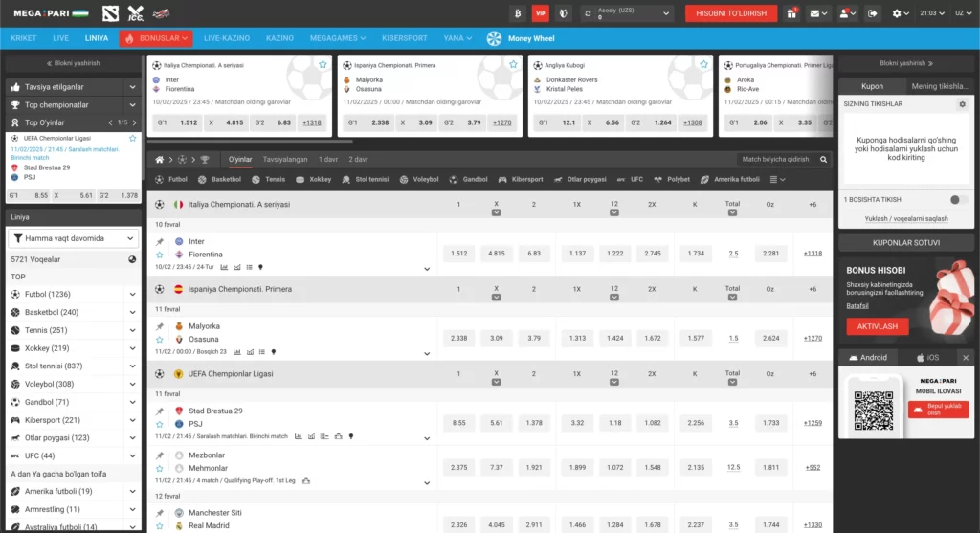Click the trophy icon in breadcrumb
Image resolution: width=980 pixels, height=533 pixels.
(205, 160)
